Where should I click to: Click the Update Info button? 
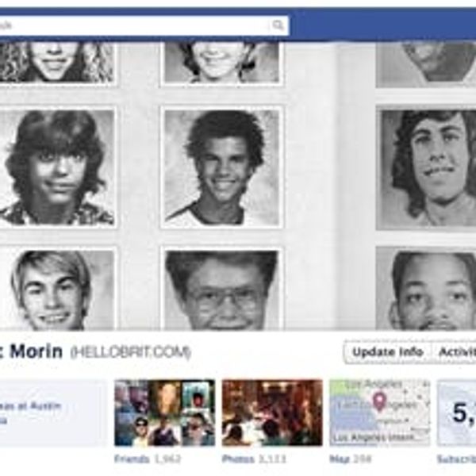(388, 352)
